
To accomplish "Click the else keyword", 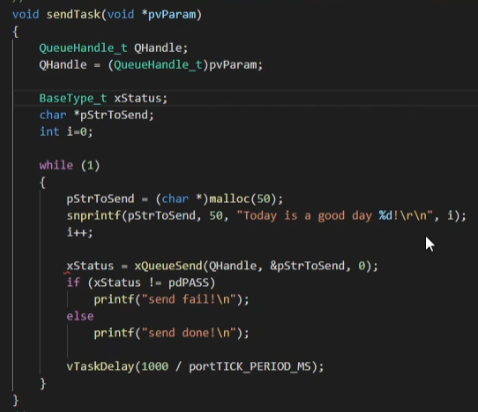I will (x=80, y=316).
